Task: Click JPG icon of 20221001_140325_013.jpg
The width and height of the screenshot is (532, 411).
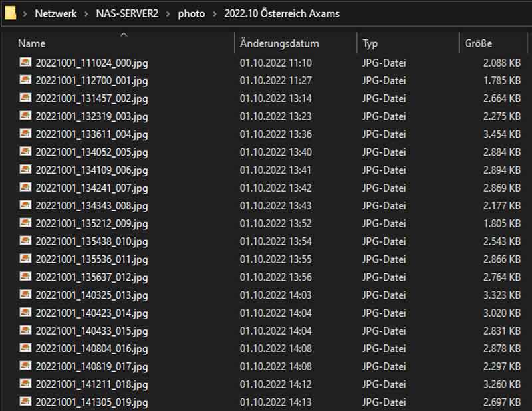Action: click(x=25, y=294)
